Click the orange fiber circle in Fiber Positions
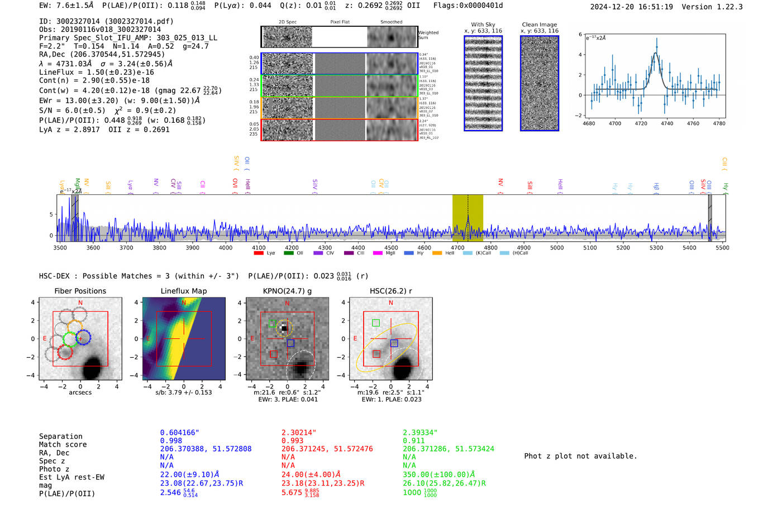The width and height of the screenshot is (782, 532). (x=75, y=327)
